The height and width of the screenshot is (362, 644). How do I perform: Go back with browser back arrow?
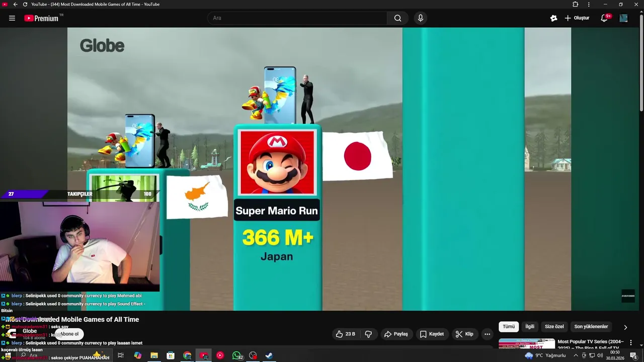click(x=15, y=5)
